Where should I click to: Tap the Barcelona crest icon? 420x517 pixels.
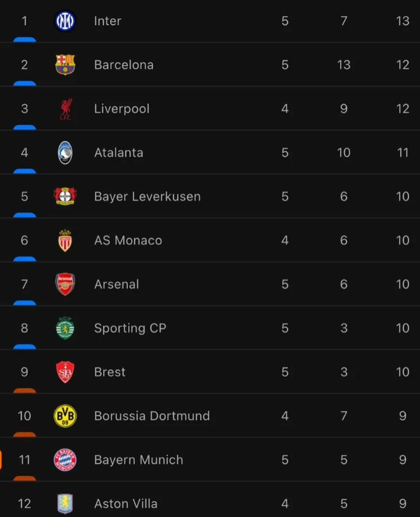click(x=65, y=65)
